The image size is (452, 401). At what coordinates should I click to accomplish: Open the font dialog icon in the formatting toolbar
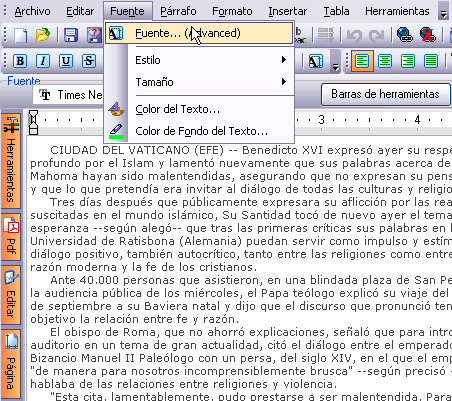pyautogui.click(x=316, y=61)
